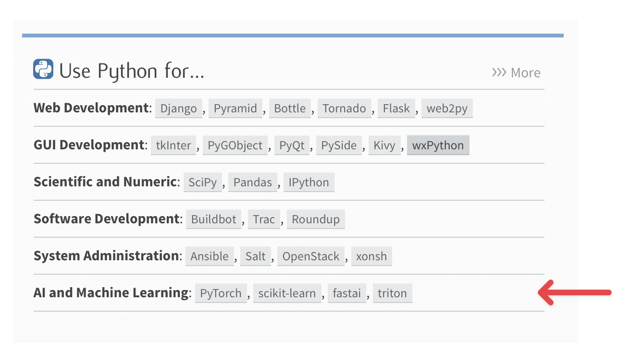Click the scikit-learn link near the red arrow

point(287,293)
